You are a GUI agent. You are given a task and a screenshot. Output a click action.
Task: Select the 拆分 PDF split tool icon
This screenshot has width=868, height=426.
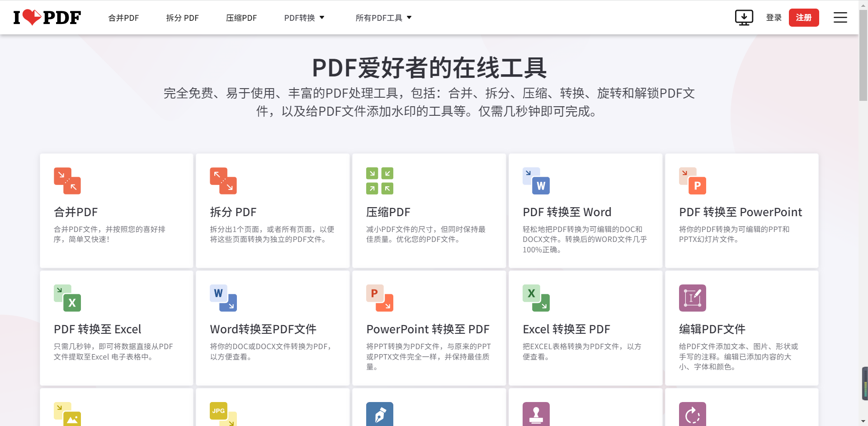tap(223, 180)
